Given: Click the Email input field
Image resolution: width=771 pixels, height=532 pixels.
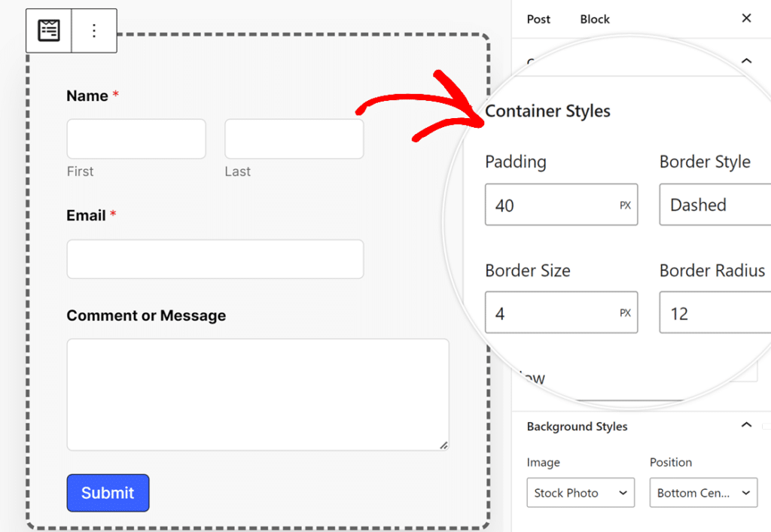Looking at the screenshot, I should 215,259.
